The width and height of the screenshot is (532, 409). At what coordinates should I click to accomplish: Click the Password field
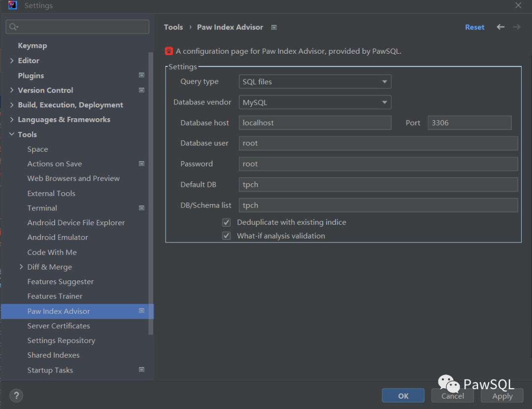coord(378,164)
